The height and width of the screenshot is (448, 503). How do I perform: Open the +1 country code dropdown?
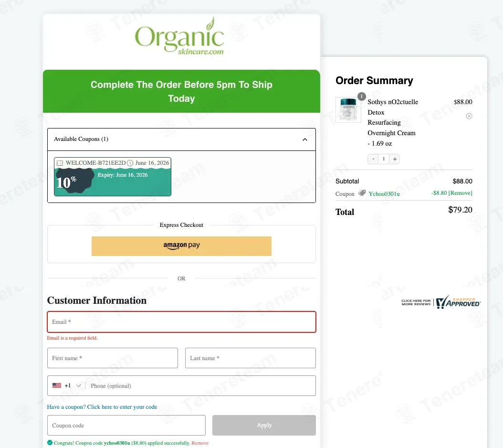tap(67, 385)
